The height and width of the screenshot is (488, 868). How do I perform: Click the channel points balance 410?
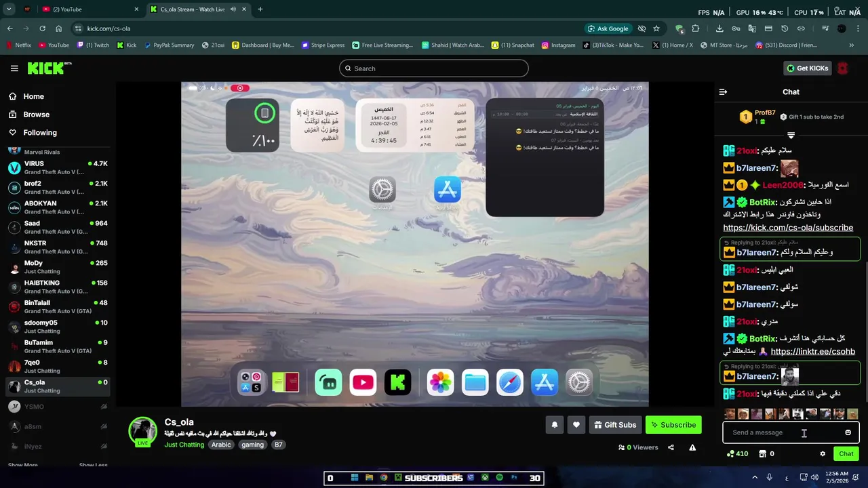[737, 454]
